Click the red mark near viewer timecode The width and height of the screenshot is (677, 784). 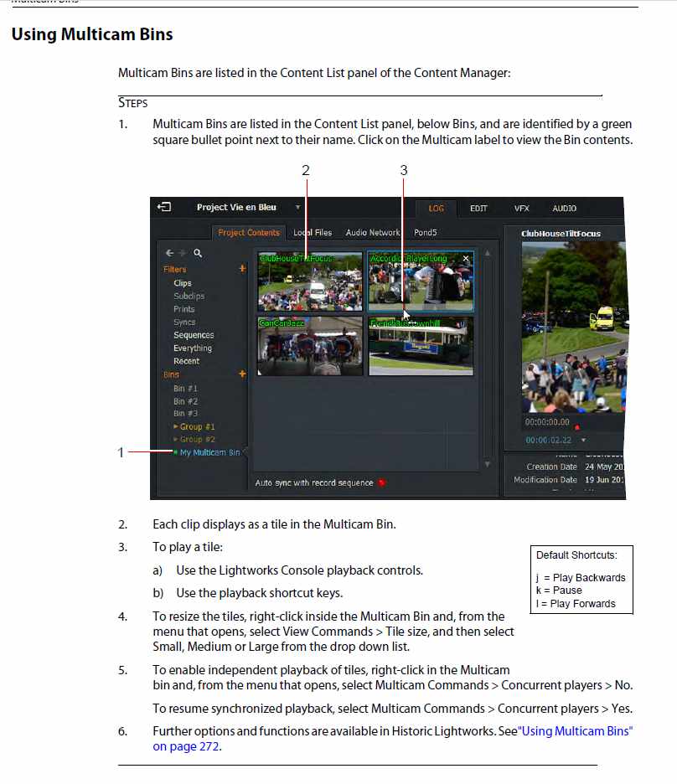pyautogui.click(x=577, y=426)
